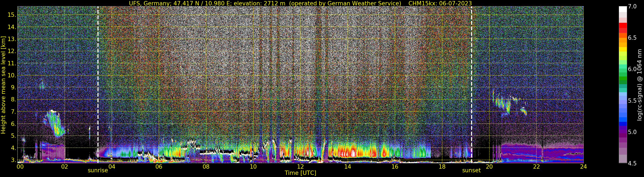The width and height of the screenshot is (644, 177).
Task: Click the "04" time axis tick label
Action: tap(112, 166)
